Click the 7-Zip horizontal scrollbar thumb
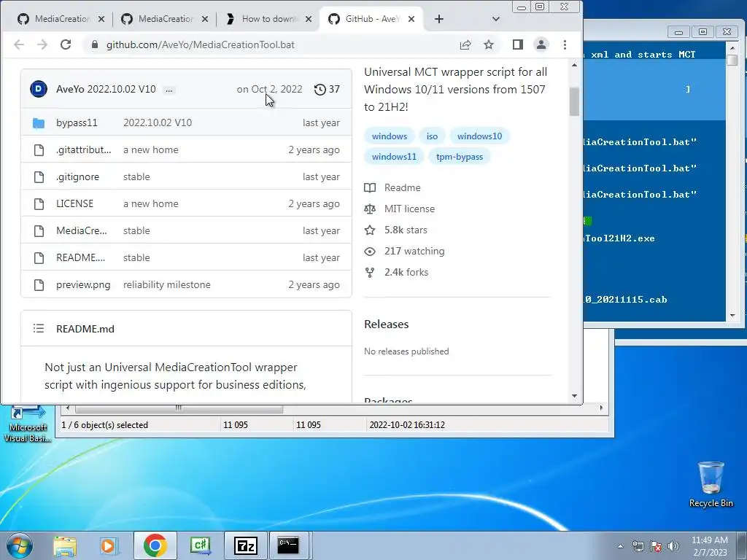 [x=179, y=408]
